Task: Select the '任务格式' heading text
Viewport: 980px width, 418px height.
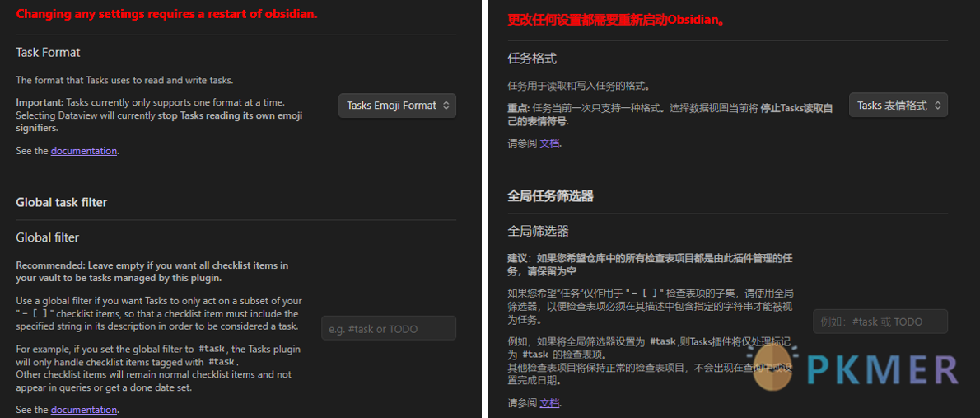Action: click(532, 59)
